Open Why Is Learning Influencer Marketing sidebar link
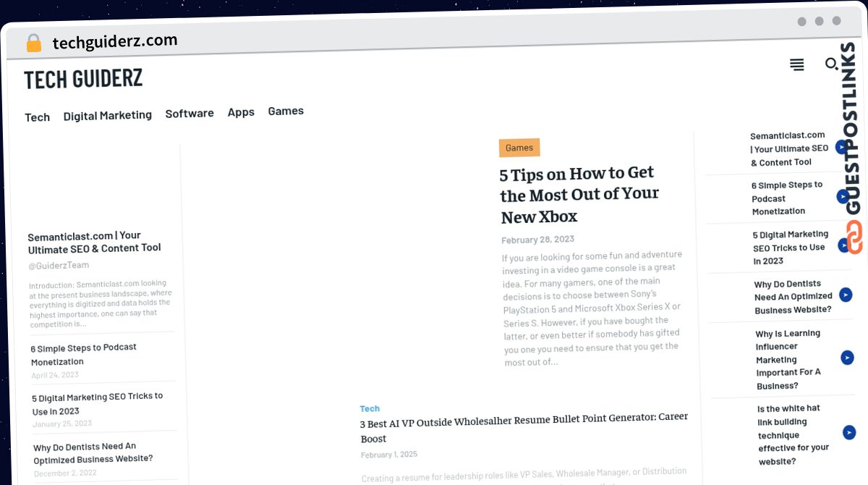The height and width of the screenshot is (485, 868). (x=788, y=360)
